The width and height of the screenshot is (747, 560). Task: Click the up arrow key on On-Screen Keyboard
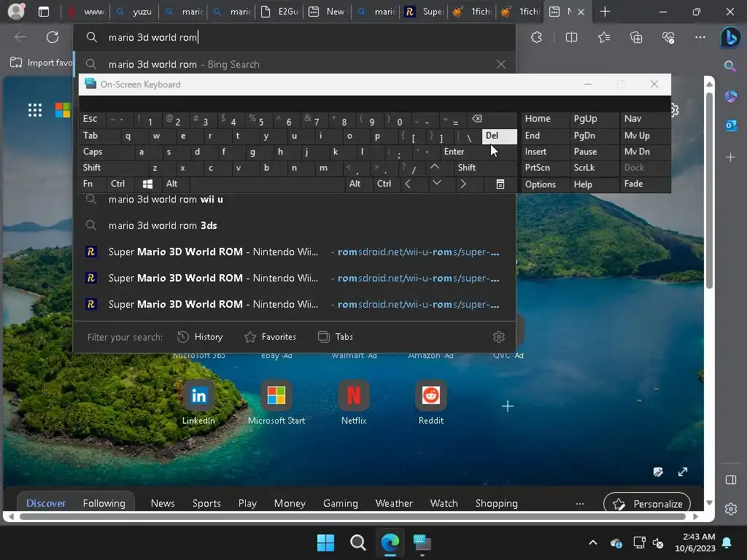tap(435, 167)
